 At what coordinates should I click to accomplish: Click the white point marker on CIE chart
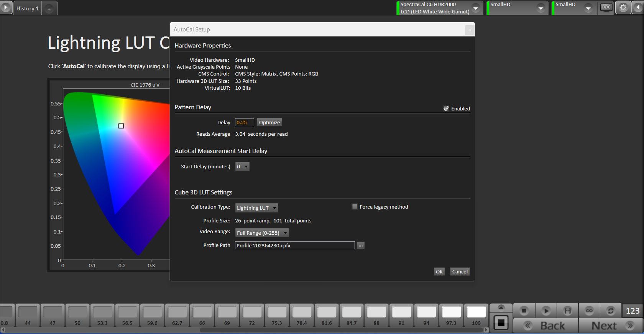[121, 126]
